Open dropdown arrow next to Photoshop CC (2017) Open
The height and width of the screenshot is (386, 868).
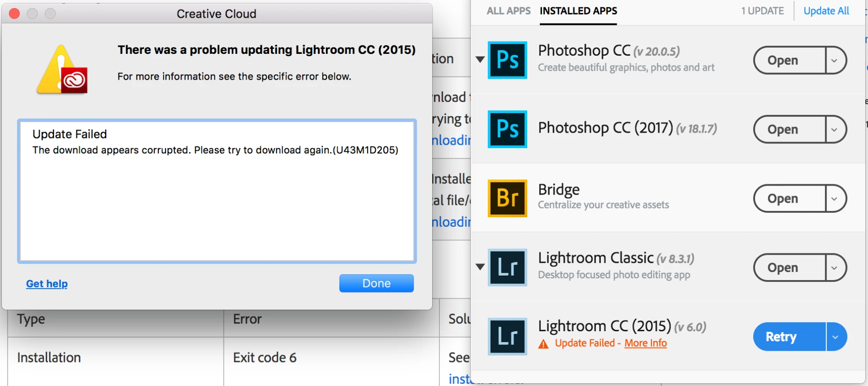[x=835, y=129]
